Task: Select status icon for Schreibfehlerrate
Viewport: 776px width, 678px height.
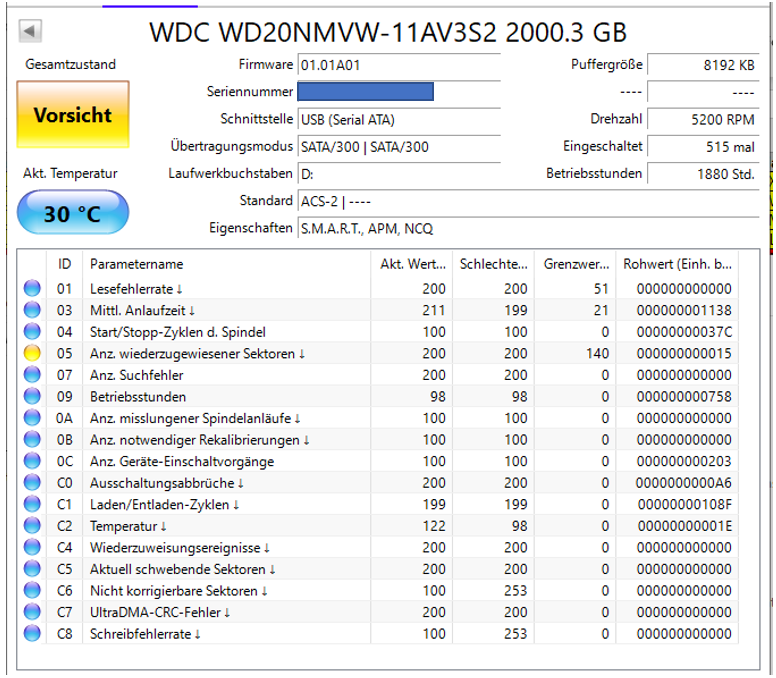Action: [x=32, y=633]
